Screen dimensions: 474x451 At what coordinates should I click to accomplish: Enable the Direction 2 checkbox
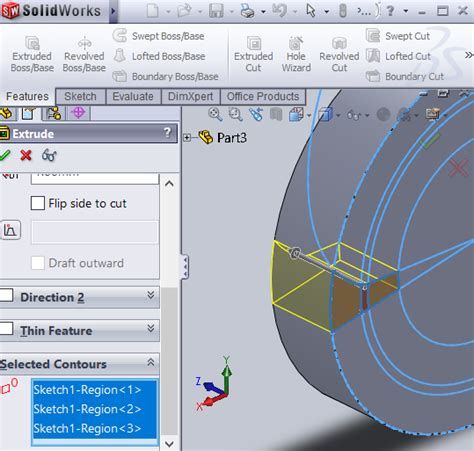[x=6, y=295]
